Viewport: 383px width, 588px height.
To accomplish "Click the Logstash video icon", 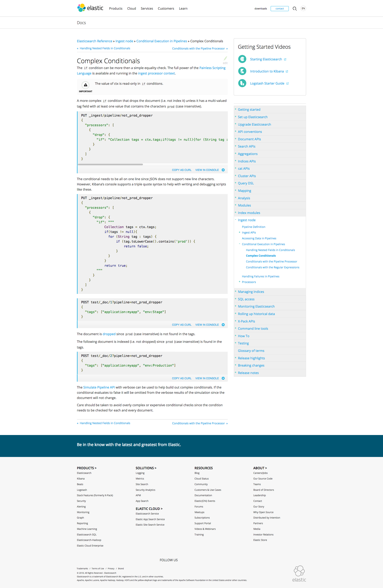I will (242, 83).
